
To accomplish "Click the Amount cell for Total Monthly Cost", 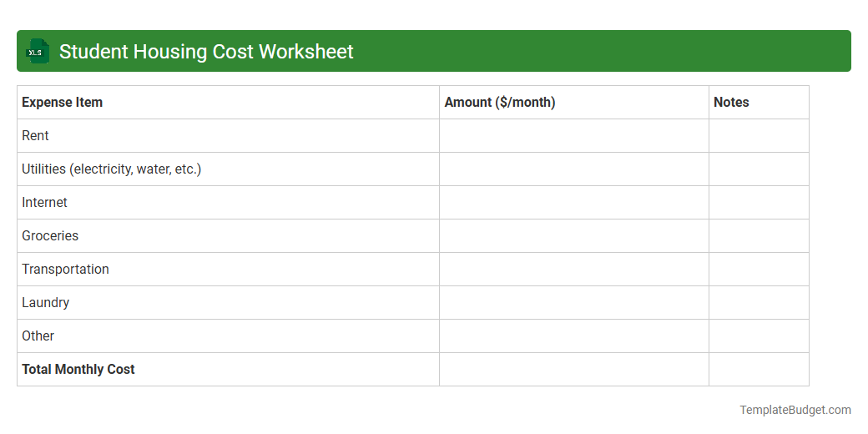I will (574, 369).
